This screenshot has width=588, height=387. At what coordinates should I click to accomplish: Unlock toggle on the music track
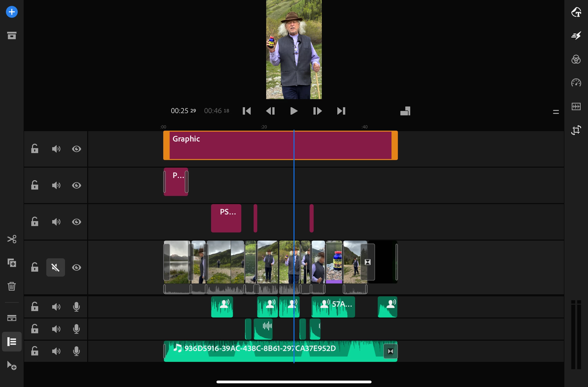pyautogui.click(x=34, y=351)
